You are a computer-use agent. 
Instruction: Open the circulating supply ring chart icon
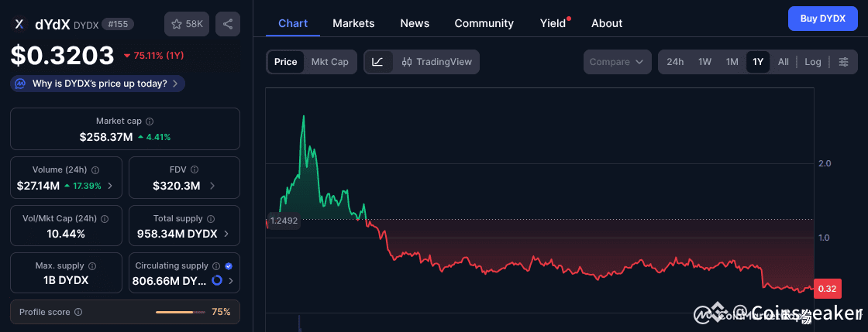click(x=217, y=281)
